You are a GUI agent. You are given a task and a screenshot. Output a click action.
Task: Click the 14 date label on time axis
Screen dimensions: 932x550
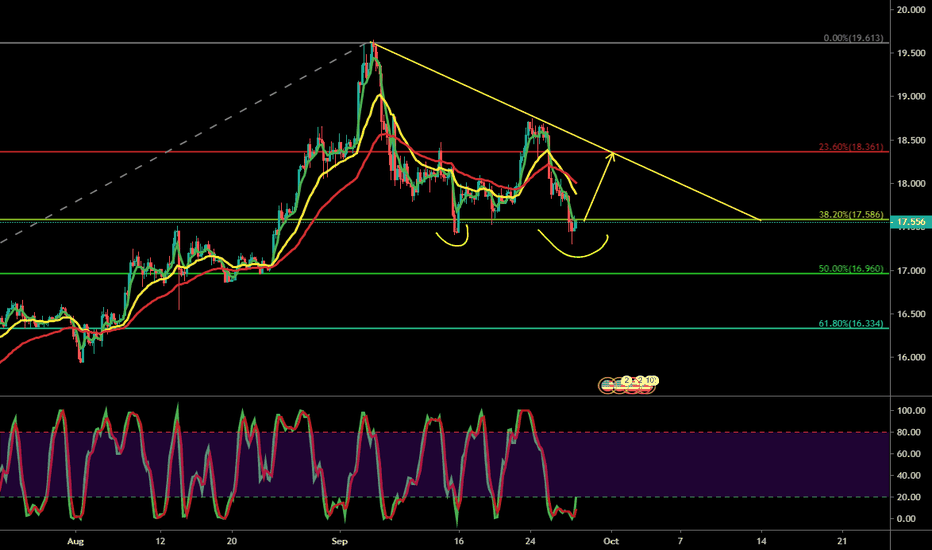[761, 541]
